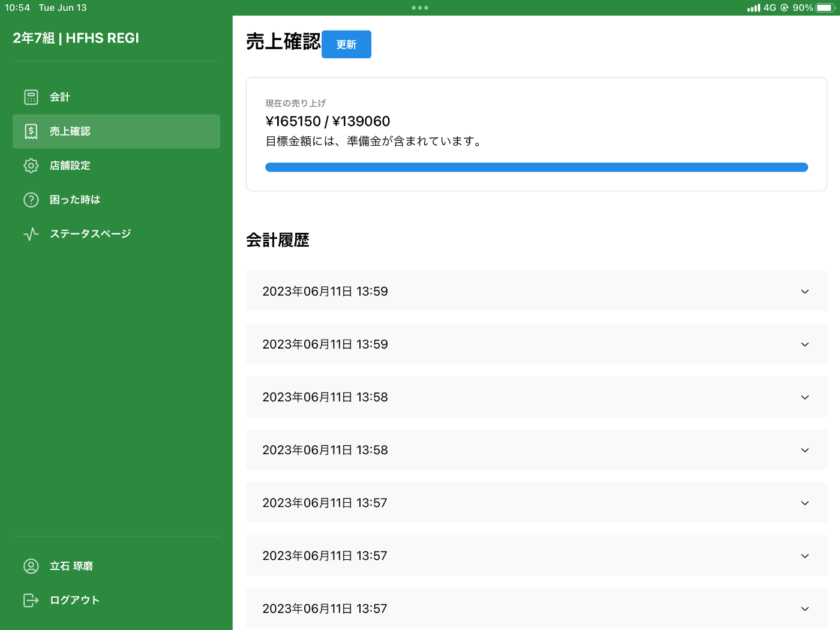Viewport: 840px width, 630px height.
Task: Click the ログアウト label
Action: point(75,600)
